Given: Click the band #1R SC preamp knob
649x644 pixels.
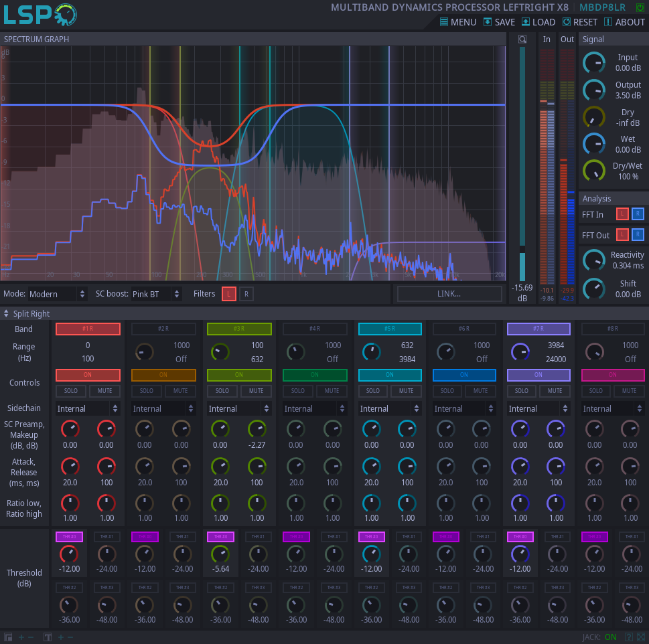Looking at the screenshot, I should point(70,429).
